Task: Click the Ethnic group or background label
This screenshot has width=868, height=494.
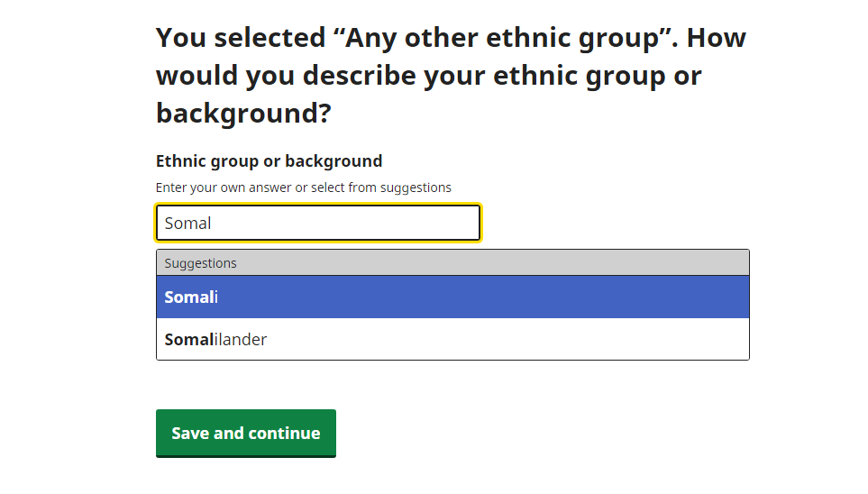Action: pyautogui.click(x=269, y=161)
